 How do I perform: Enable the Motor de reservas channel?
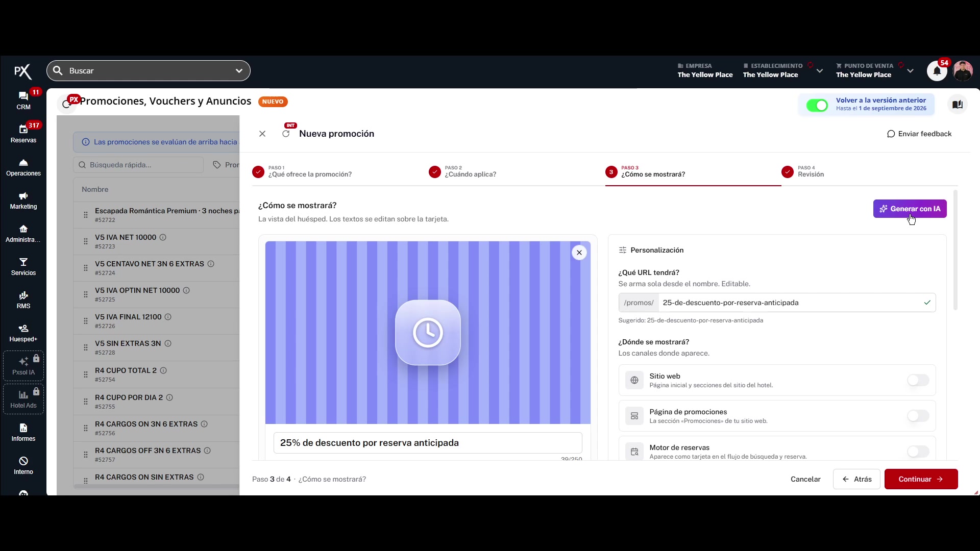pos(918,452)
